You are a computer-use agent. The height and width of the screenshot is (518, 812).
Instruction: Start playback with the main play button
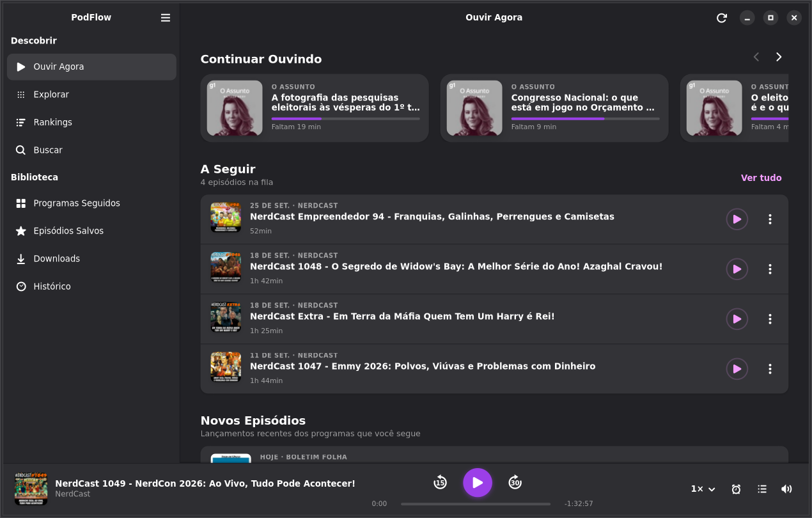(478, 483)
